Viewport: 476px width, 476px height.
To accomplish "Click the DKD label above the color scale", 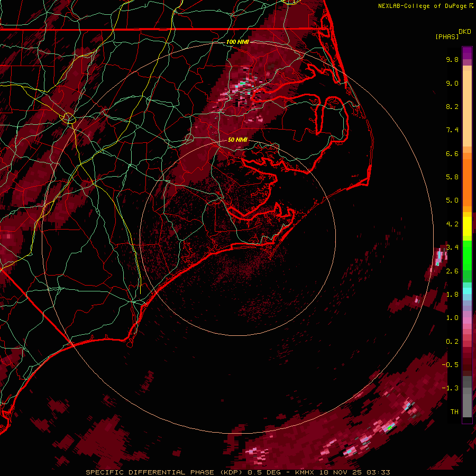I will (x=465, y=32).
